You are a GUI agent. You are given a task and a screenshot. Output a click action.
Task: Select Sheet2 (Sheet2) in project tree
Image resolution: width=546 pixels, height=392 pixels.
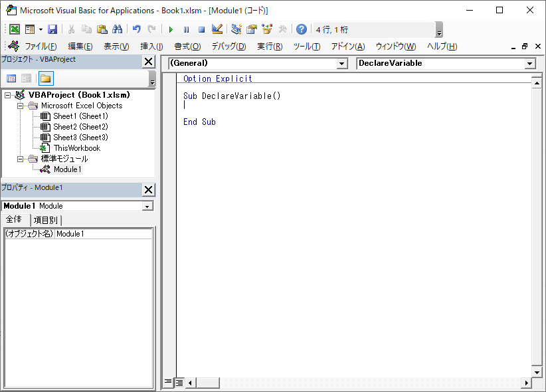80,127
